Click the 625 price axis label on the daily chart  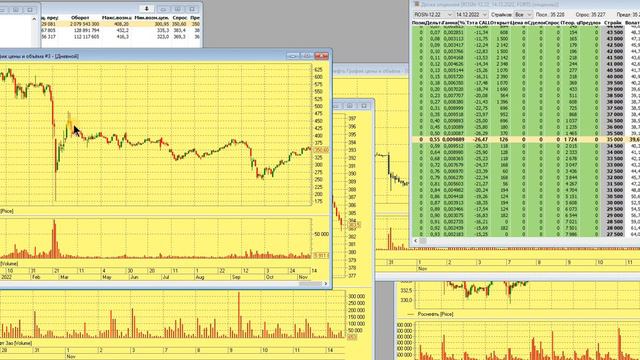point(318,69)
